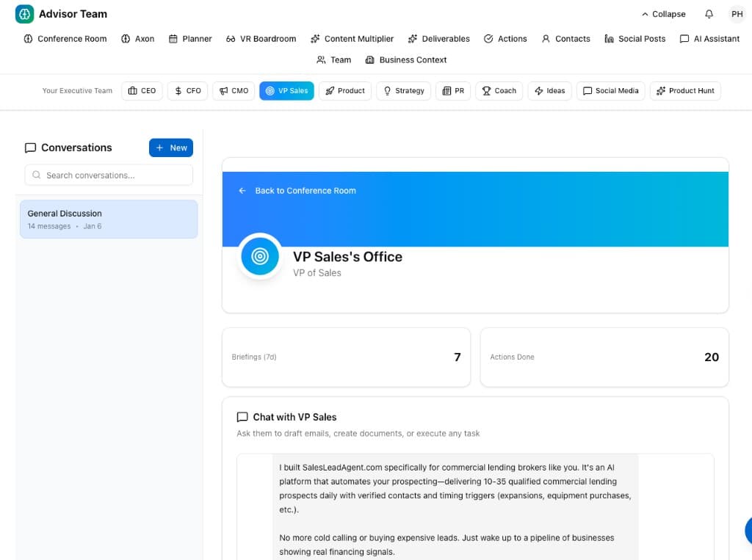Open the PH user avatar menu
The width and height of the screenshot is (752, 560).
point(737,14)
